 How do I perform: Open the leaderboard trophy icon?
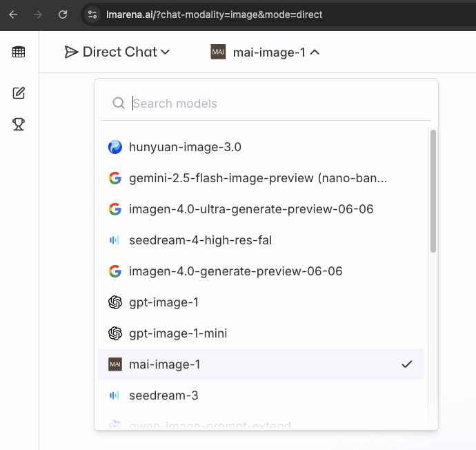coord(19,124)
